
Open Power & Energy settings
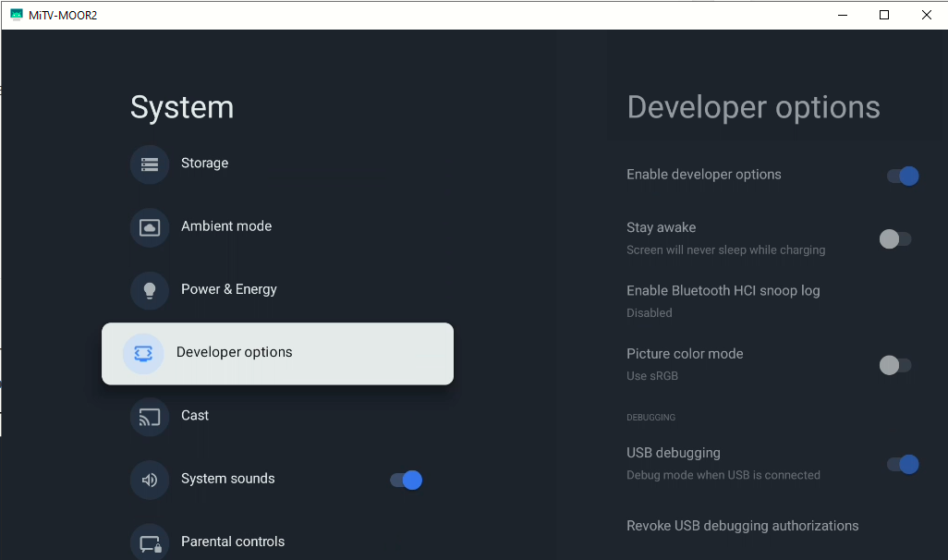(277, 290)
